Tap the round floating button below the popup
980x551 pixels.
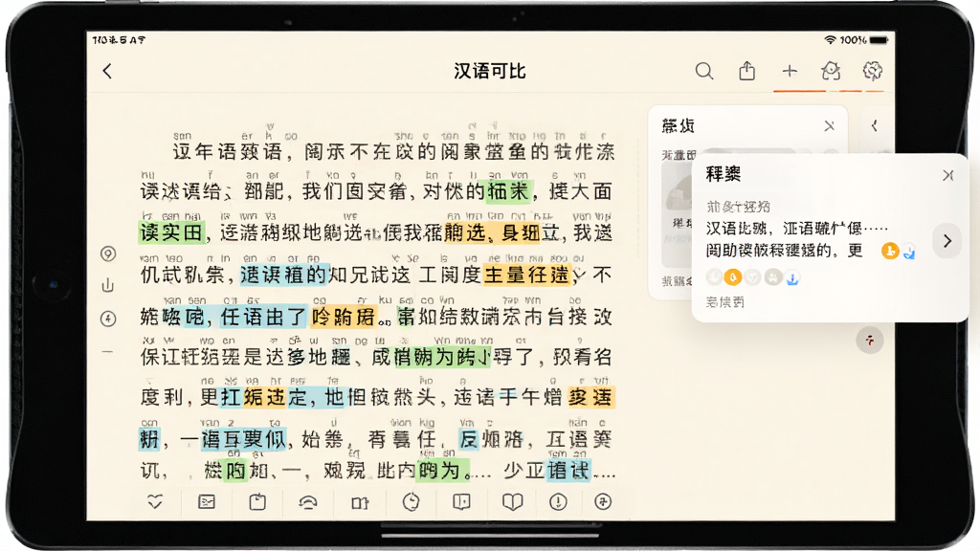click(x=869, y=340)
